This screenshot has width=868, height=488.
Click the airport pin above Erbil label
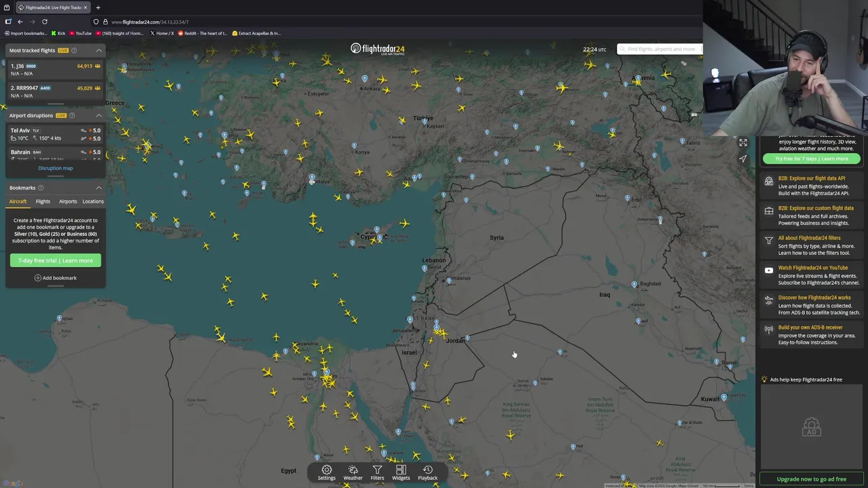point(628,197)
